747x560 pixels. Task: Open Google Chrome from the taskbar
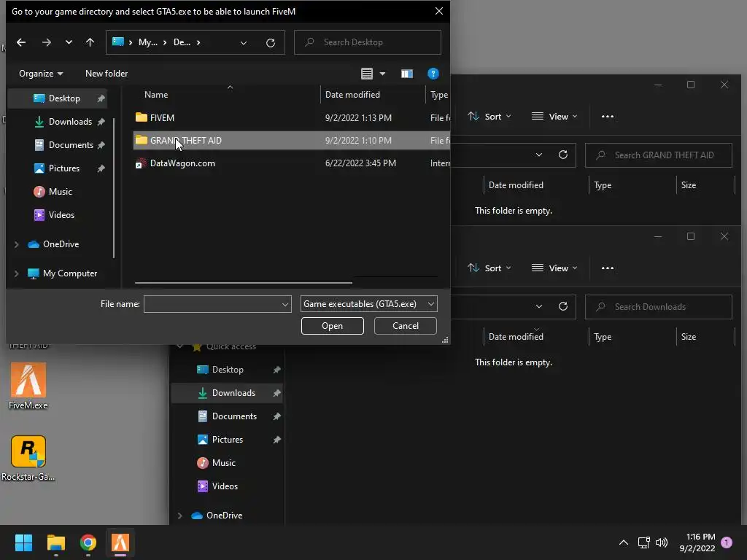pos(88,542)
